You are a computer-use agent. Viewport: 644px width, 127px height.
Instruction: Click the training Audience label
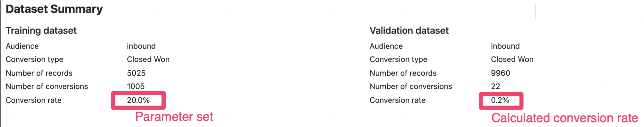pos(22,46)
